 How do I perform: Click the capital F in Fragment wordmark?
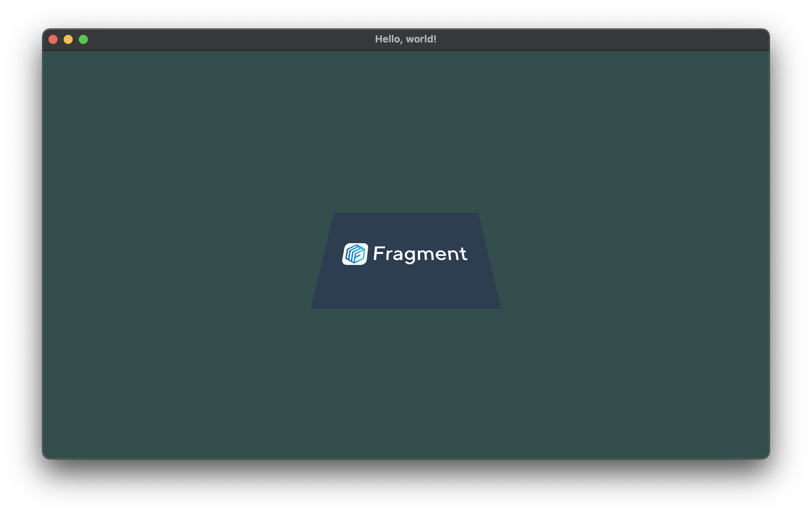(379, 253)
